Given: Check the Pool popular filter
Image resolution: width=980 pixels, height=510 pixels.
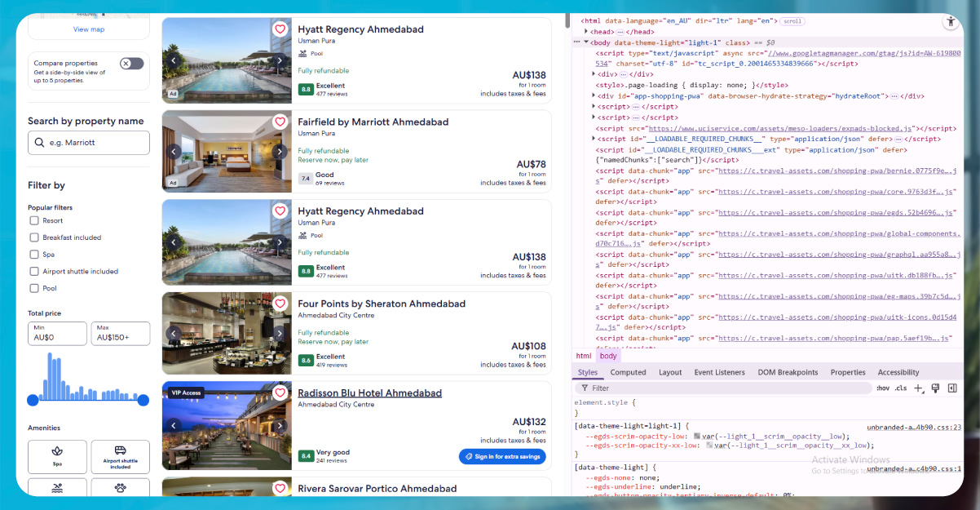Looking at the screenshot, I should 36,288.
